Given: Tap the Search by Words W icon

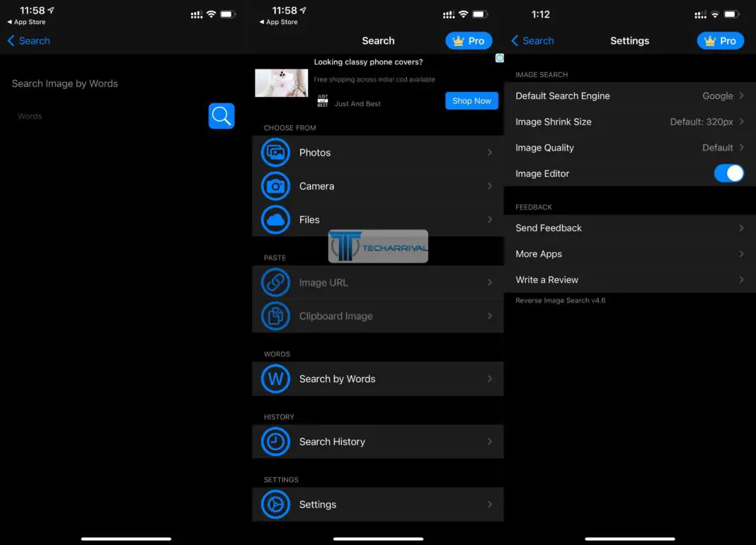Looking at the screenshot, I should [275, 379].
